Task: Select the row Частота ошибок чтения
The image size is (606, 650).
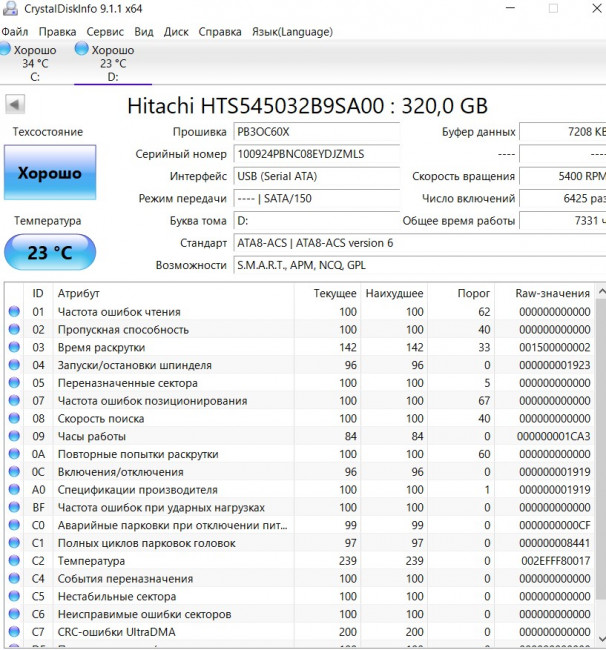Action: [x=300, y=311]
